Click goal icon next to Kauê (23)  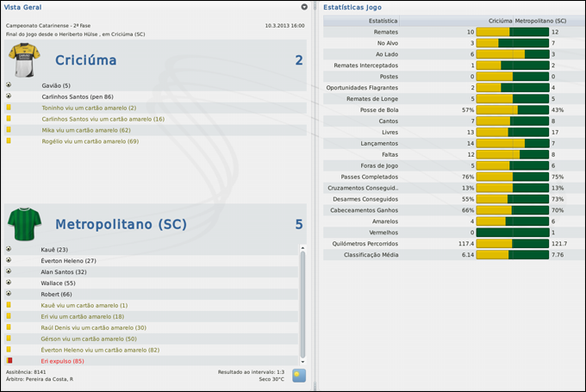[9, 249]
